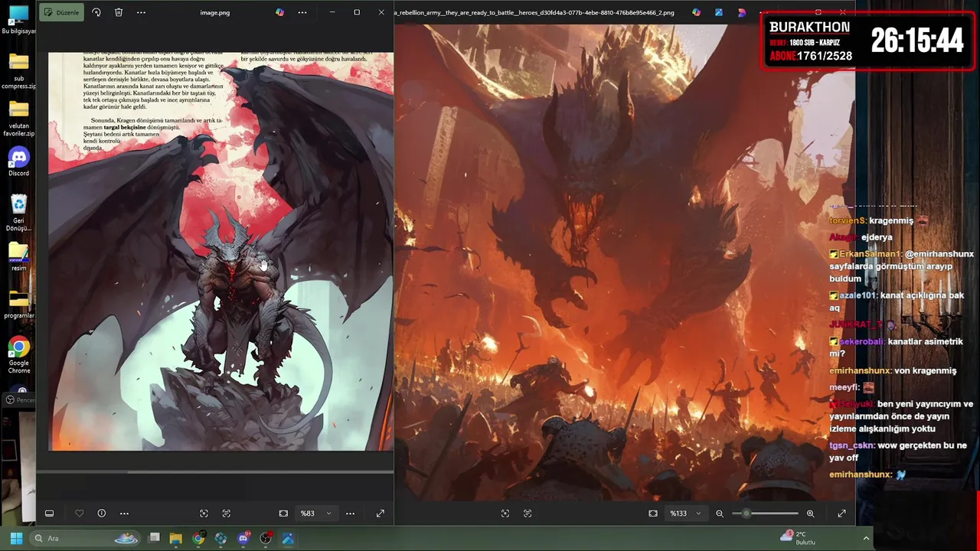Click the purple Clipchamp icon in right Photos title bar
Image resolution: width=980 pixels, height=551 pixels.
click(741, 12)
